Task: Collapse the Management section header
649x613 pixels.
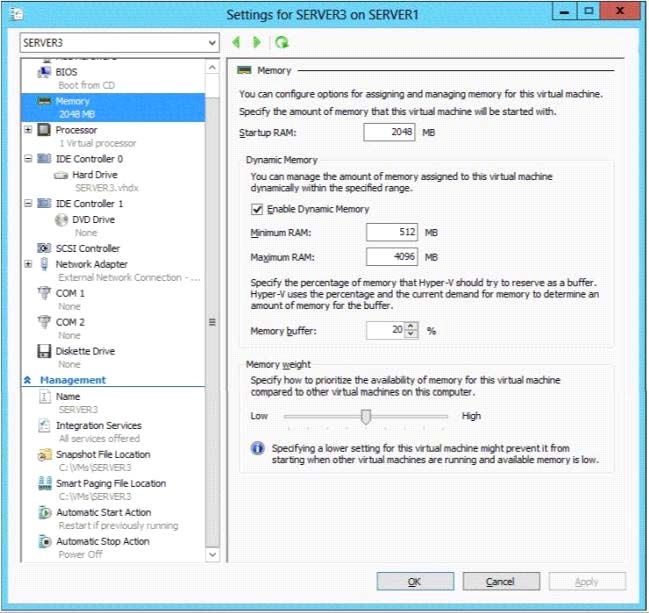Action: [28, 381]
